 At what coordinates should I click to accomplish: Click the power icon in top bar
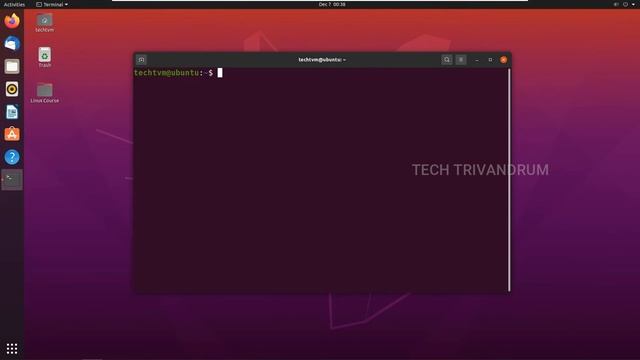625,4
